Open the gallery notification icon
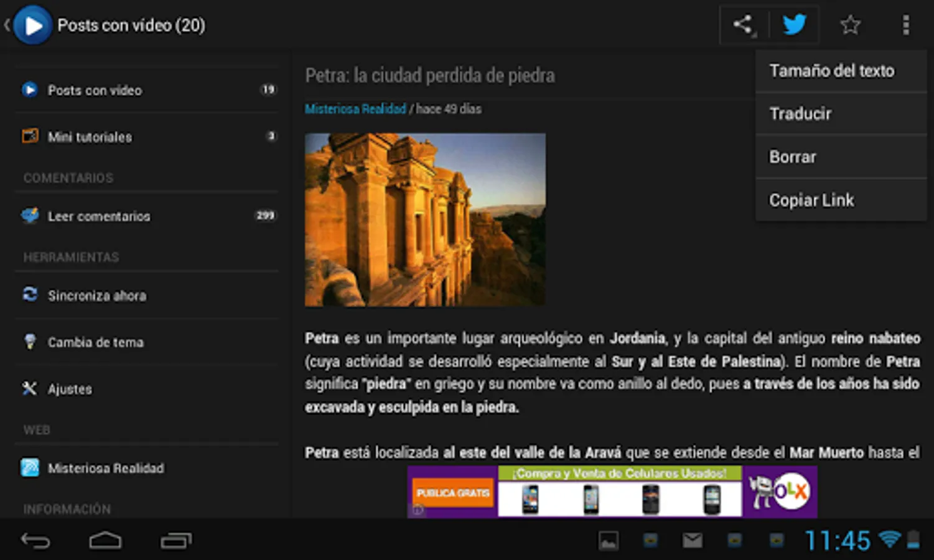 click(608, 541)
